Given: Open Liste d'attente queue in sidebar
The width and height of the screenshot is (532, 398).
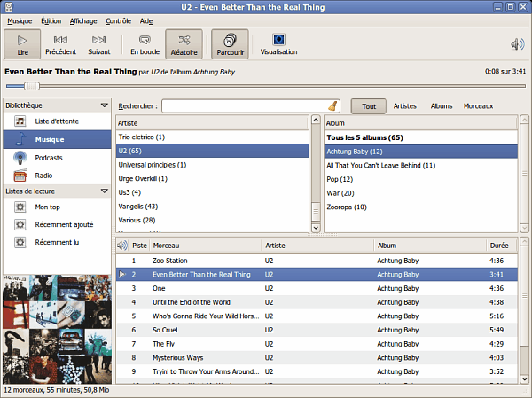Looking at the screenshot, I should (x=57, y=121).
